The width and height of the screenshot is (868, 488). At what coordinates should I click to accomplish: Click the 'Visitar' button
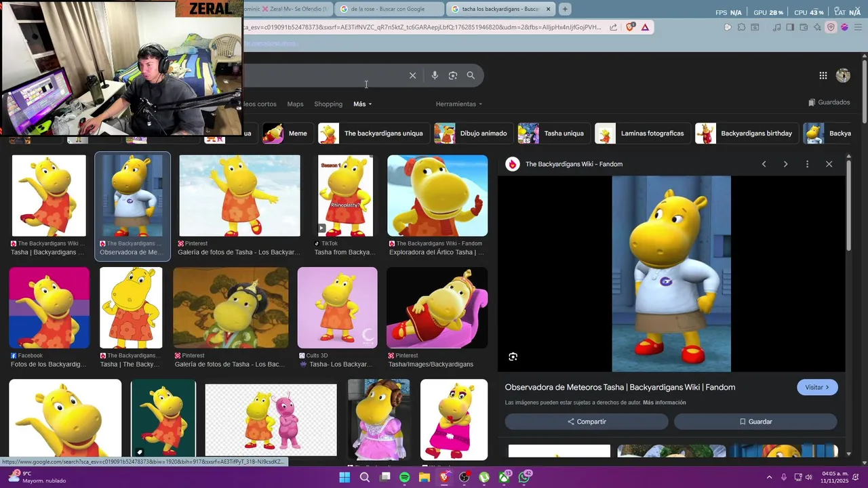point(817,387)
